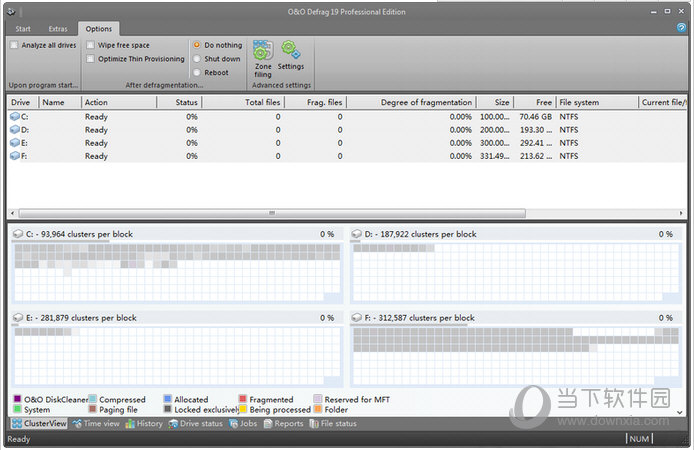Click the drive list scroll right arrow
694x450 pixels.
click(681, 213)
